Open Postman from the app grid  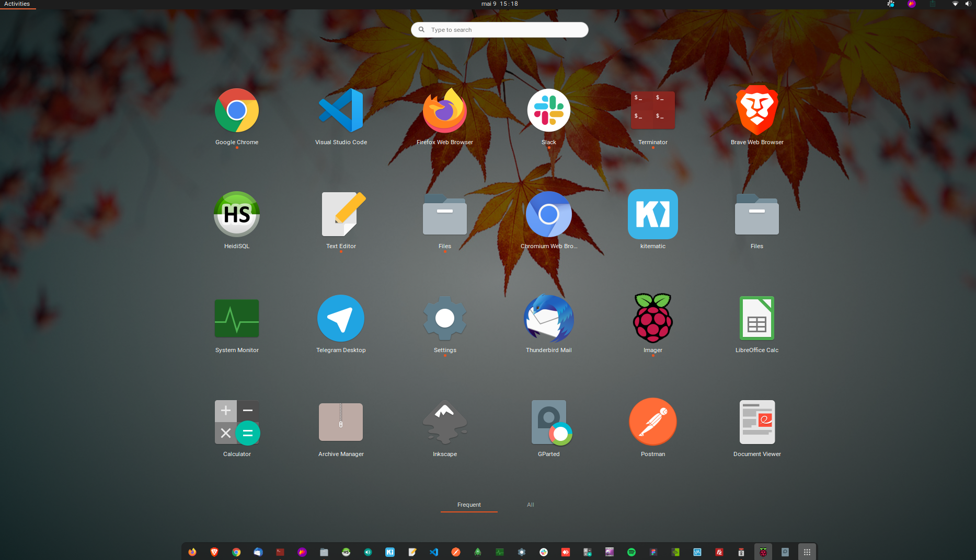[653, 423]
